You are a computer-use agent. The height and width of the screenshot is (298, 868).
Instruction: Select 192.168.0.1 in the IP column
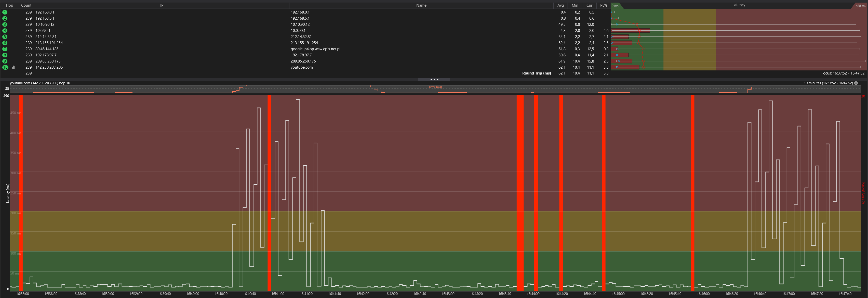point(45,12)
